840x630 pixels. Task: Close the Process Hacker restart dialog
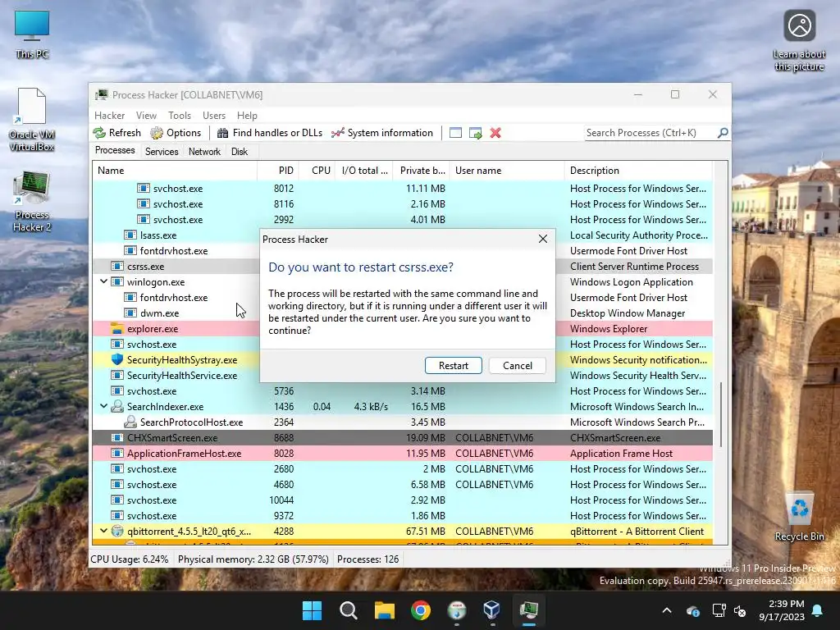tap(543, 239)
